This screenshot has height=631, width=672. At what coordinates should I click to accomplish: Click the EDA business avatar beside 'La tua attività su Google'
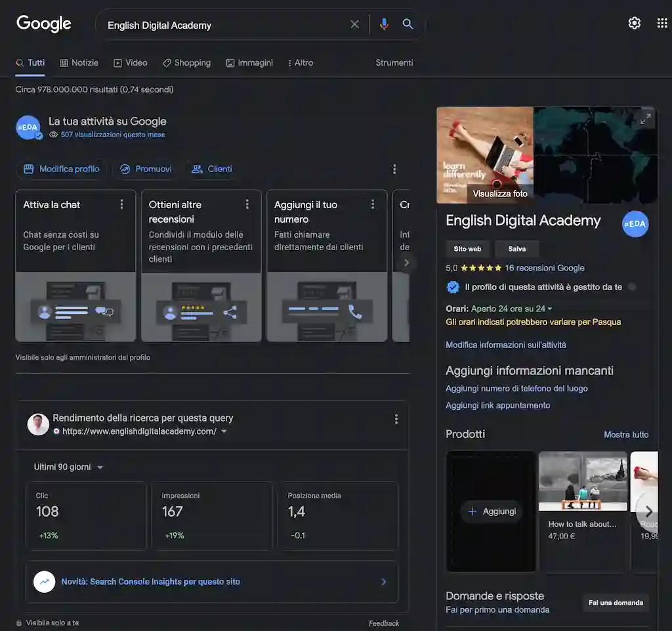click(28, 127)
